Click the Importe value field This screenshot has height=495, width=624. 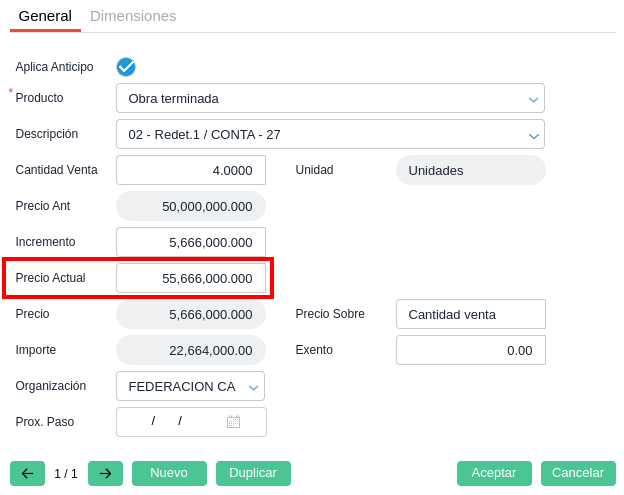[191, 350]
